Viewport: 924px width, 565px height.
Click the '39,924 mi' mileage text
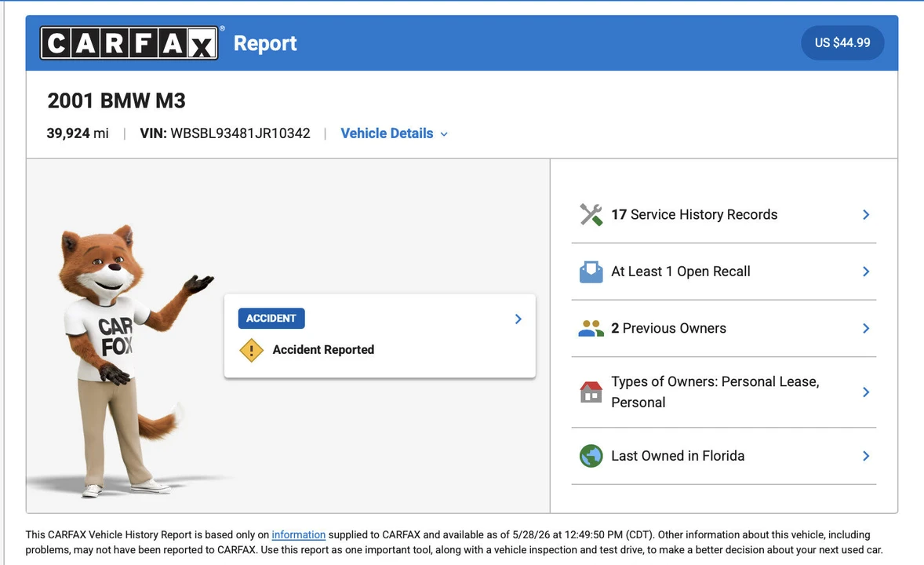coord(78,133)
